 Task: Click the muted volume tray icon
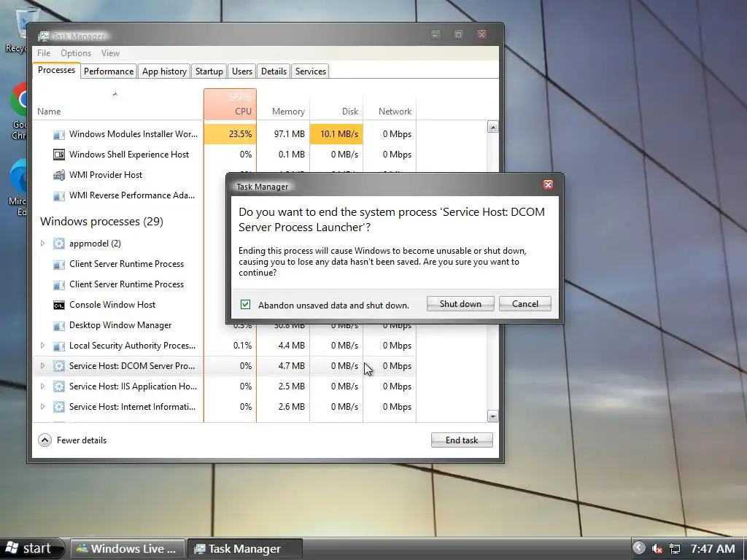tap(657, 549)
